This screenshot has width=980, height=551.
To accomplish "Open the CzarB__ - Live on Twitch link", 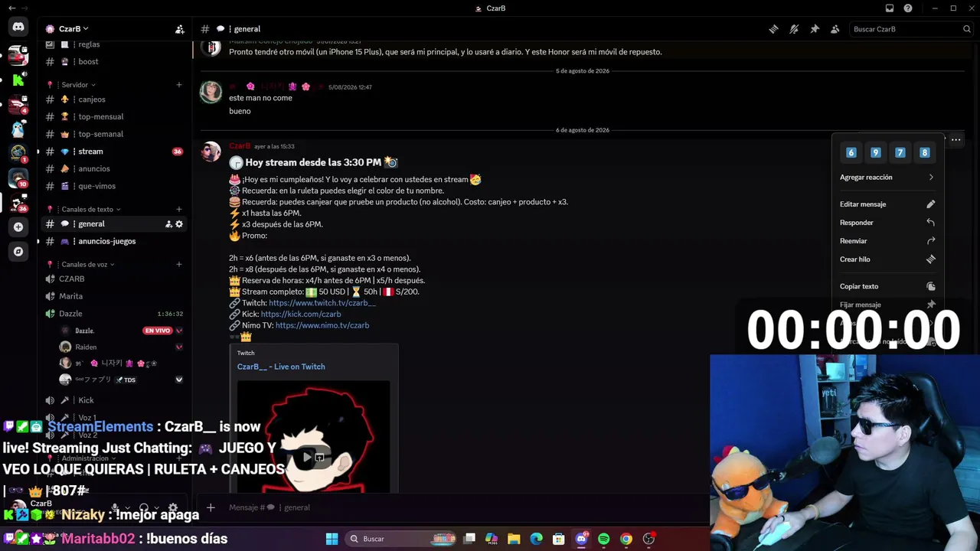I will tap(281, 367).
